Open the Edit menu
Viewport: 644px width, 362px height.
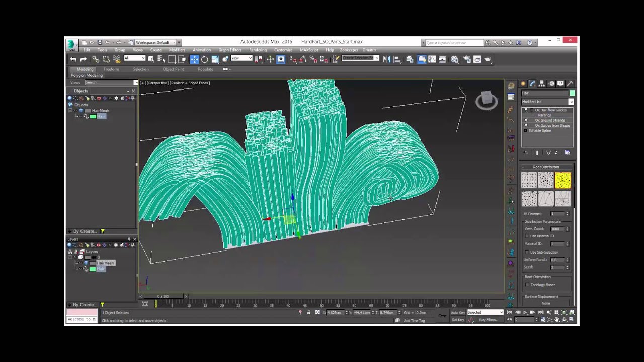(x=87, y=50)
